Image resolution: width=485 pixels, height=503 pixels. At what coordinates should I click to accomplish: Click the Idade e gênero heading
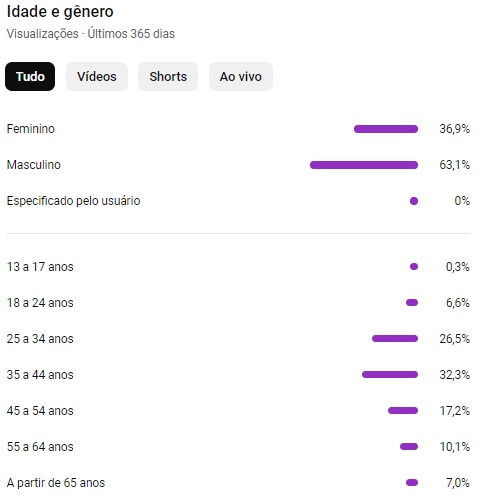click(x=60, y=12)
